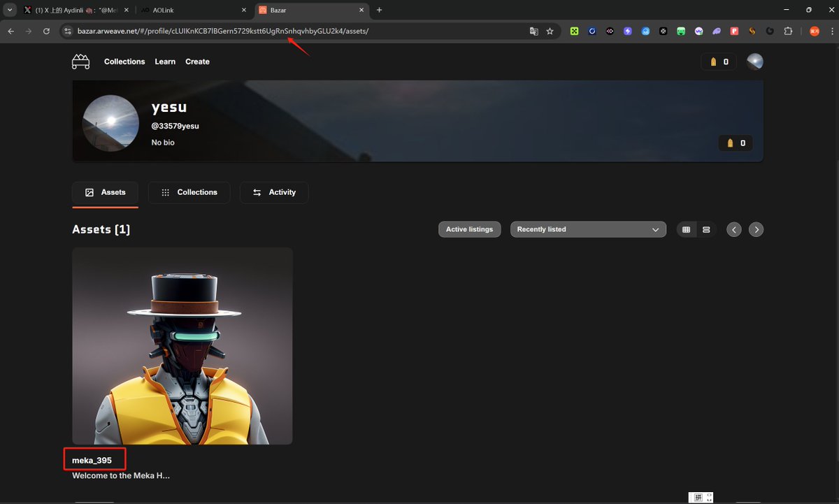Switch to the Activity tab
This screenshot has width=839, height=504.
(274, 192)
